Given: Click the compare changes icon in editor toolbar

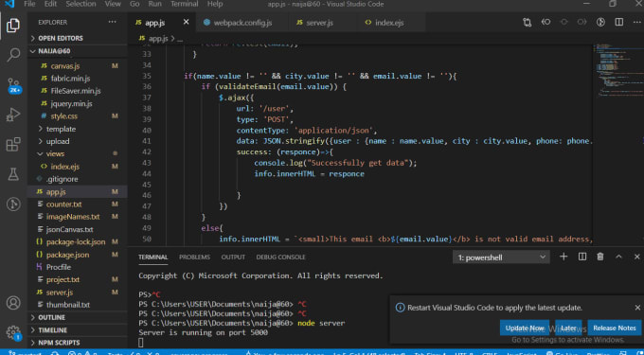Looking at the screenshot, I should point(527,22).
